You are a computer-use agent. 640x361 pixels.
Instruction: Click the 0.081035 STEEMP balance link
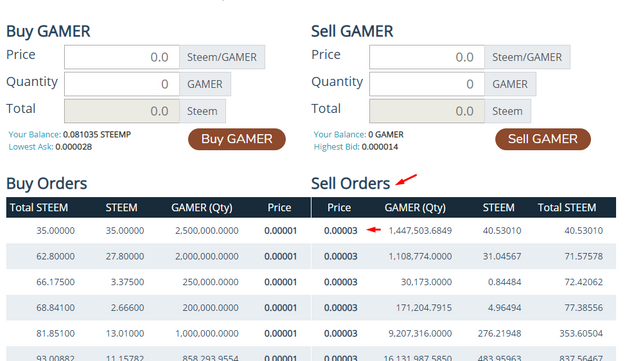[x=97, y=134]
